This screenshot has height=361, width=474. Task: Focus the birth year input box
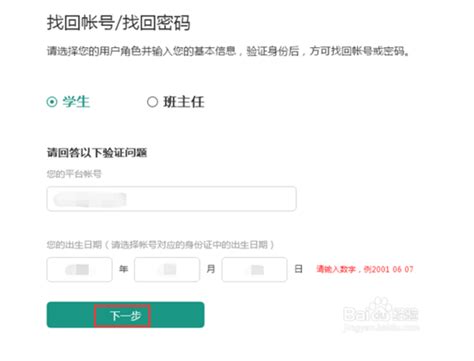(x=79, y=269)
